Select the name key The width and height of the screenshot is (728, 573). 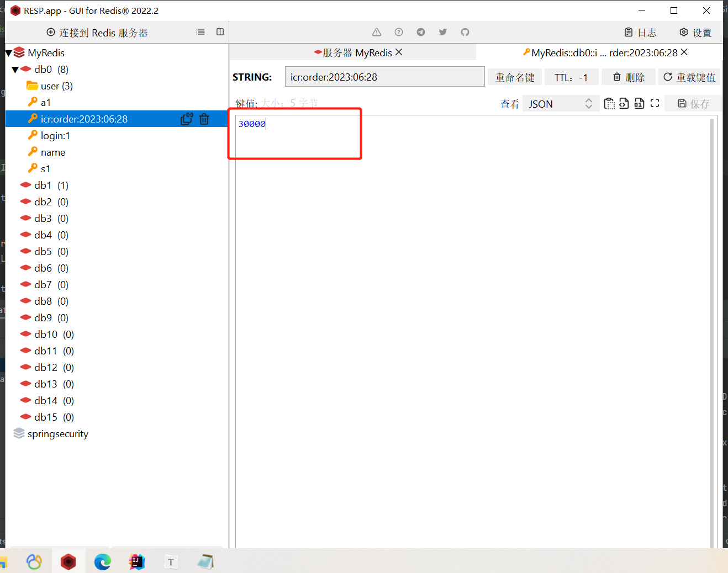click(x=47, y=152)
